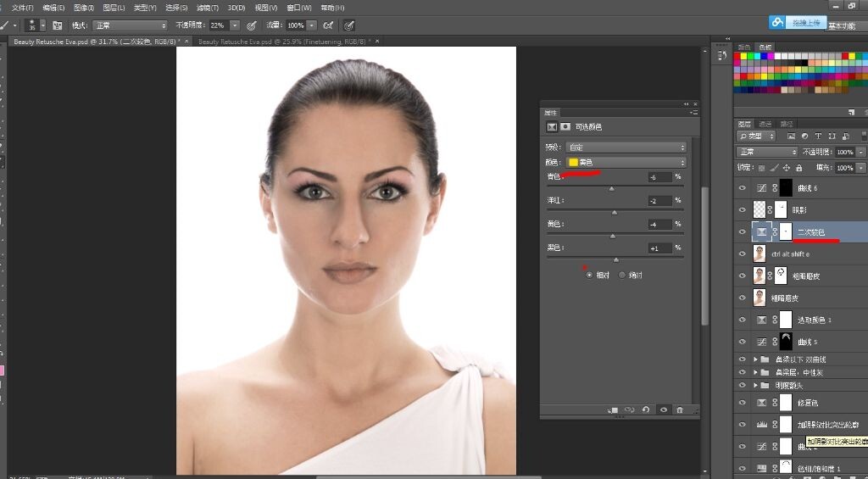868x479 pixels.
Task: Click the 青色 (cyan) slider handle
Action: point(611,189)
